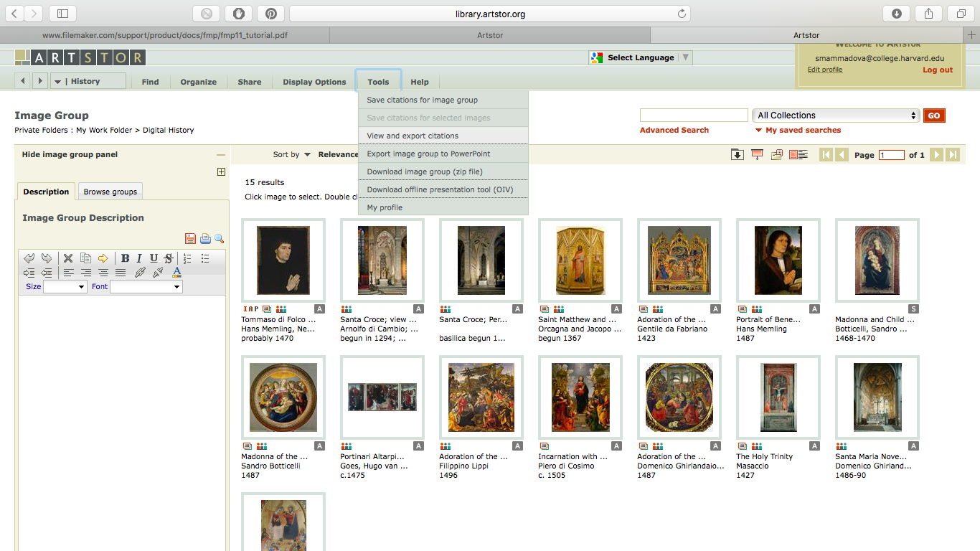The height and width of the screenshot is (551, 980).
Task: Switch to image-with-text list view icon
Action: [798, 154]
